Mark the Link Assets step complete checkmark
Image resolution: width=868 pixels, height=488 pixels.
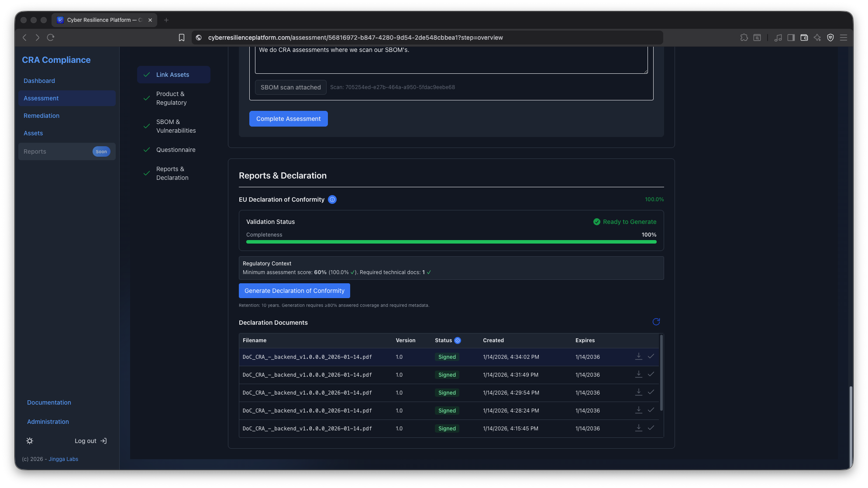tap(147, 75)
